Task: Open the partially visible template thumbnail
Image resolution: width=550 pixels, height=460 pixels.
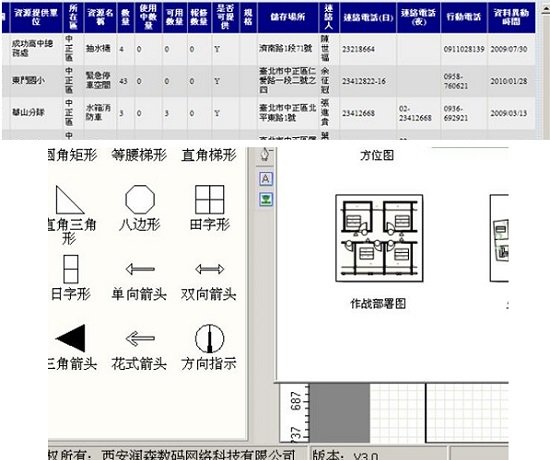Action: coord(499,238)
